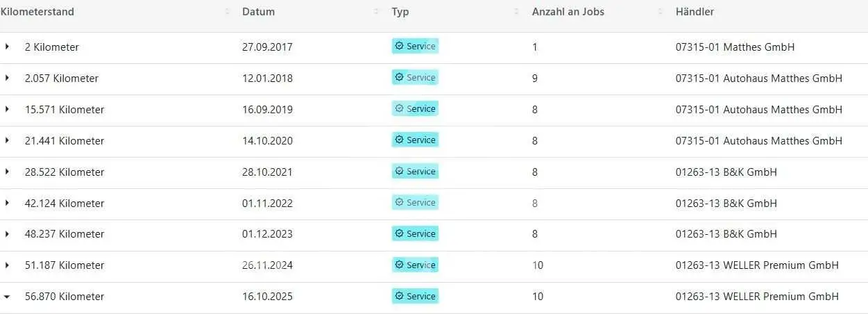Screen dimensions: 868x314
Task: Sort by Datum column arrows
Action: pyautogui.click(x=377, y=12)
